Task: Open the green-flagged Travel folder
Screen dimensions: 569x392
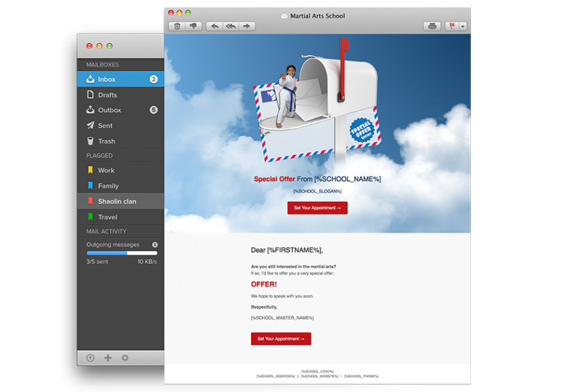Action: pos(120,217)
